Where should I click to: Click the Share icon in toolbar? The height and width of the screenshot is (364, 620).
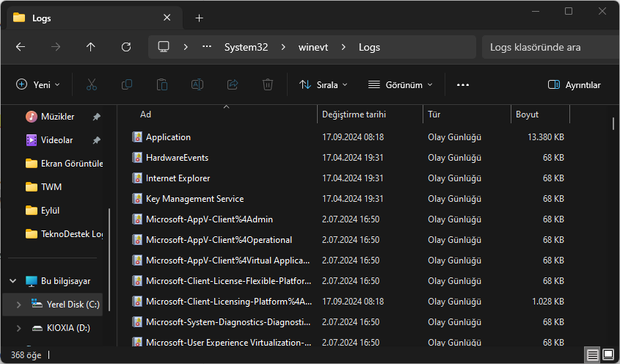233,84
